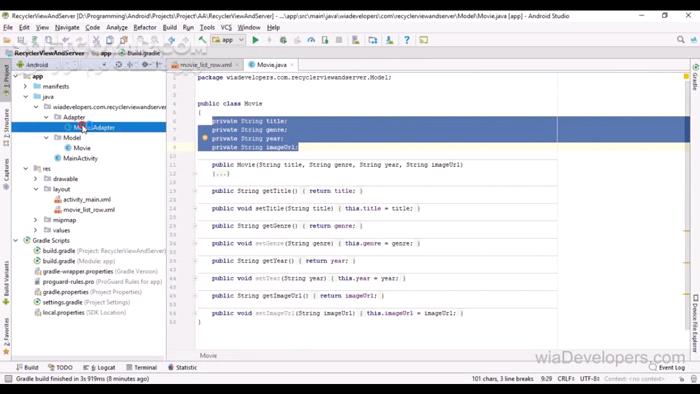Select the Movie.java editor tab
This screenshot has height=394, width=700.
(x=271, y=65)
